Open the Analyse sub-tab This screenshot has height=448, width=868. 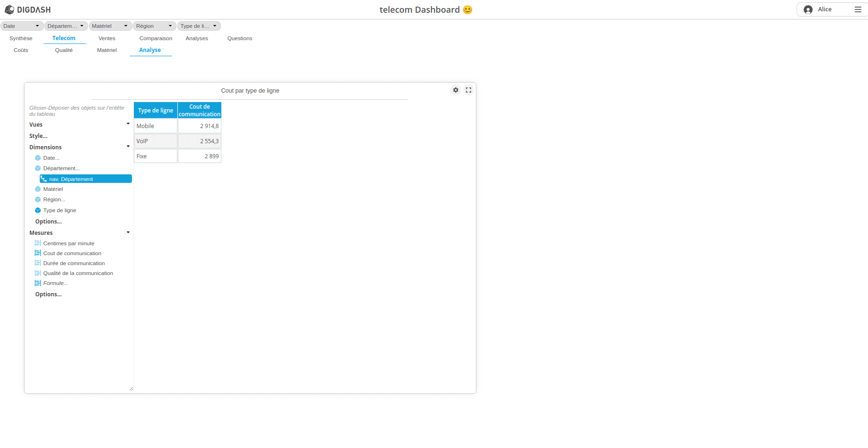tap(150, 50)
